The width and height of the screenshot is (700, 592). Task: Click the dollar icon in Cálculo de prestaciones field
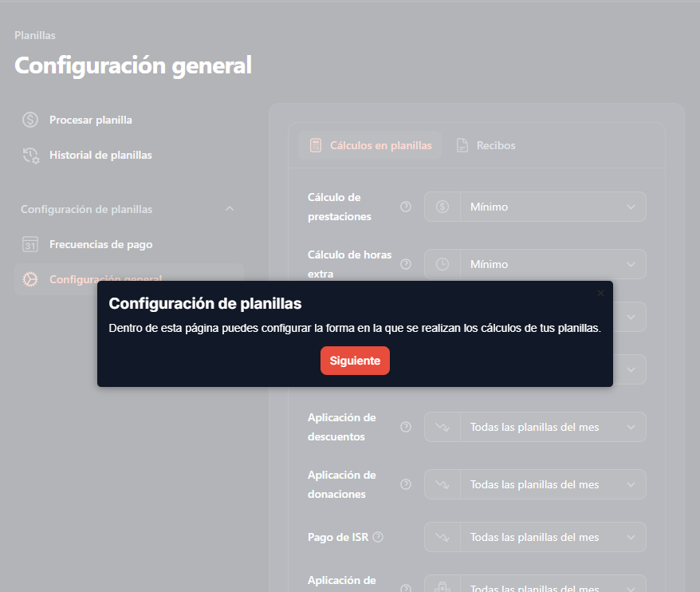click(442, 207)
